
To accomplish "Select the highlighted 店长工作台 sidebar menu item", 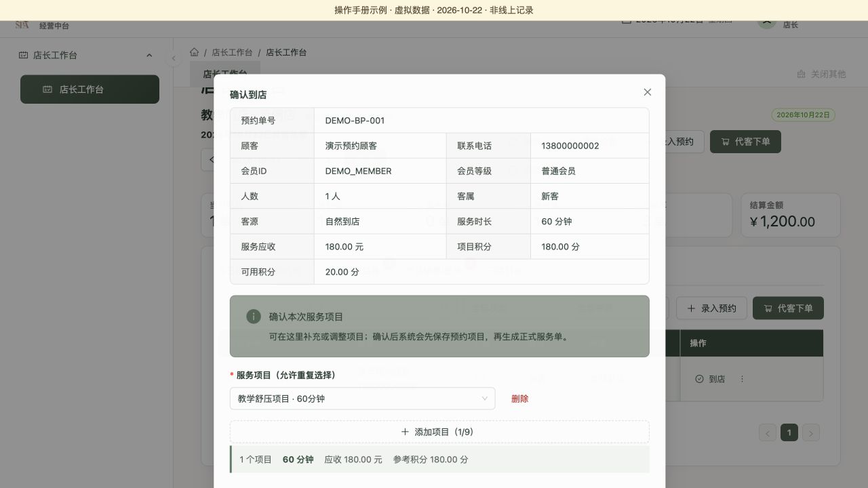I will [90, 89].
